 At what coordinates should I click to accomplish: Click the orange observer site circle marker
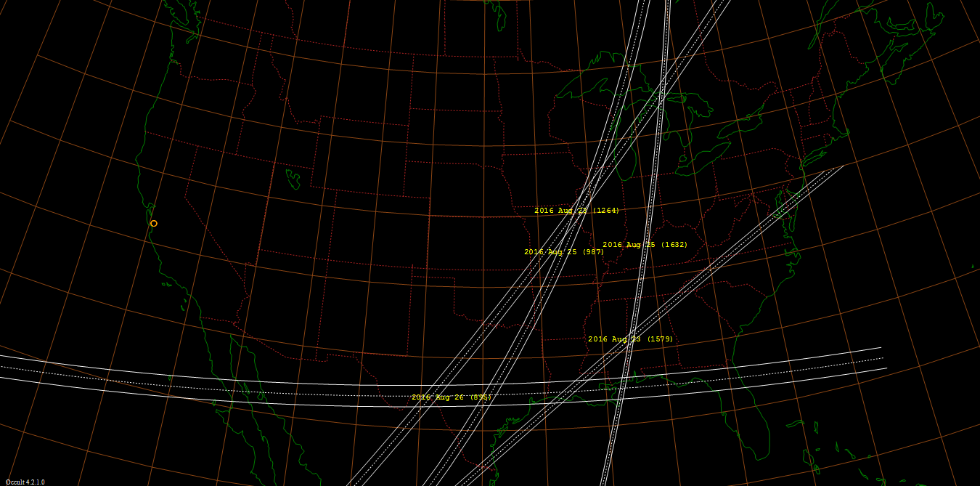point(154,224)
